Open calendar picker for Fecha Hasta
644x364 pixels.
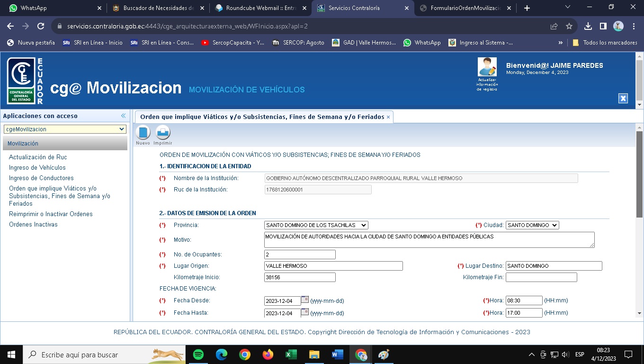click(x=305, y=312)
